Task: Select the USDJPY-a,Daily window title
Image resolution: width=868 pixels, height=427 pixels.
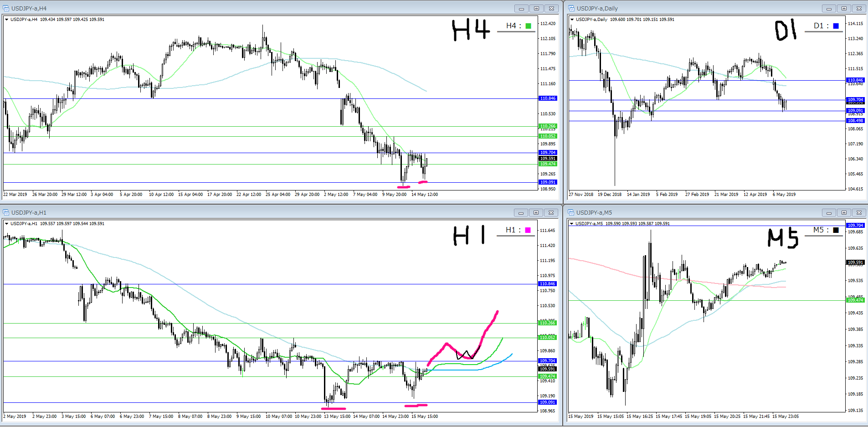Action: (597, 8)
